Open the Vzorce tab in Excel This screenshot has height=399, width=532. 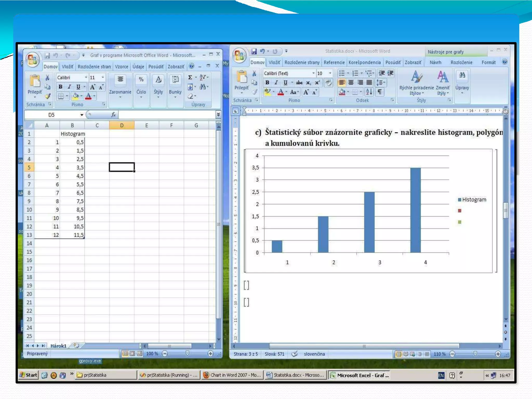[121, 66]
